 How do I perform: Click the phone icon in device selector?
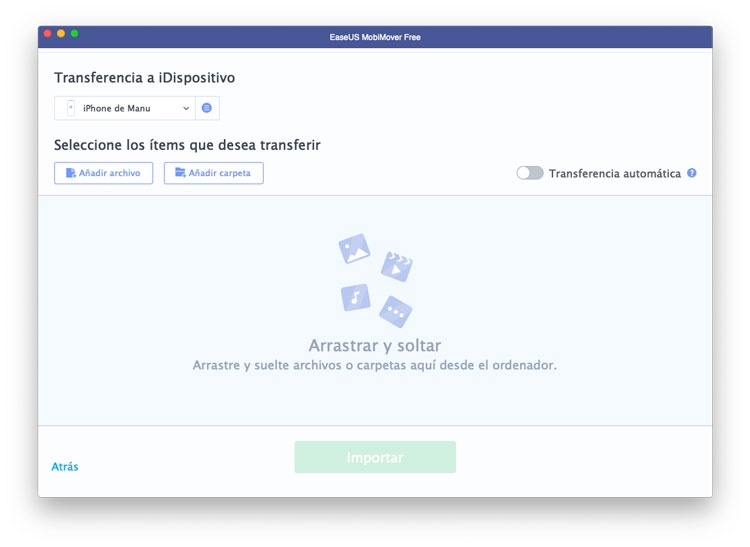click(x=71, y=108)
